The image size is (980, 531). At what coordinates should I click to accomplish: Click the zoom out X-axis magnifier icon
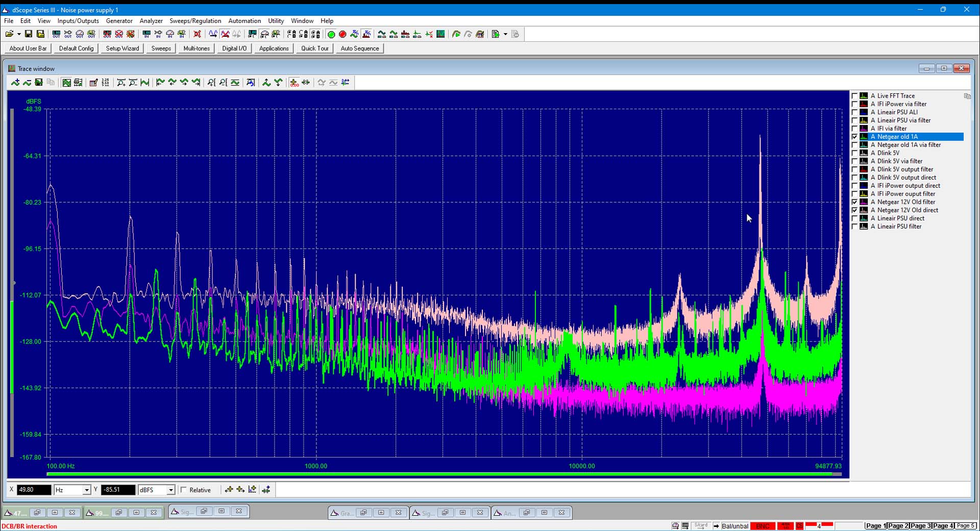(133, 82)
